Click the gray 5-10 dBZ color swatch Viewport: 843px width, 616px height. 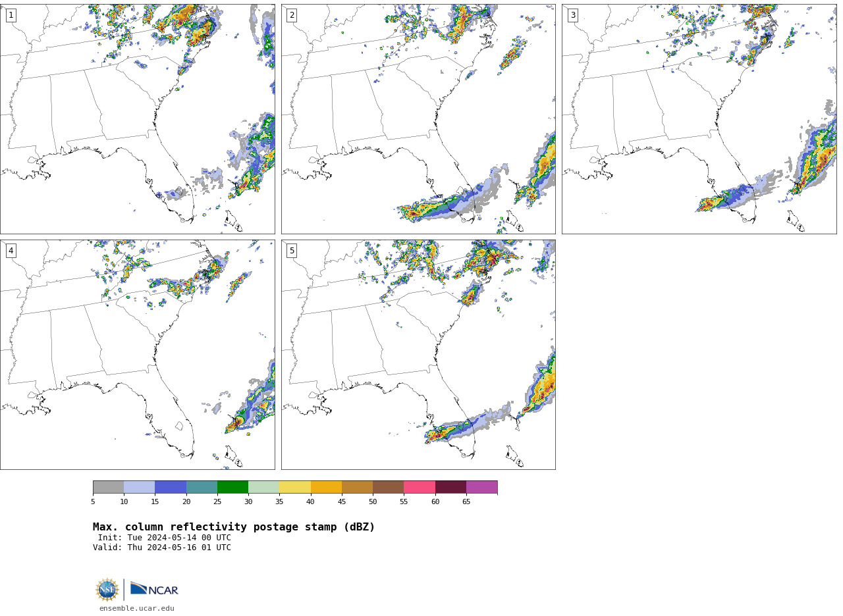[x=108, y=487]
